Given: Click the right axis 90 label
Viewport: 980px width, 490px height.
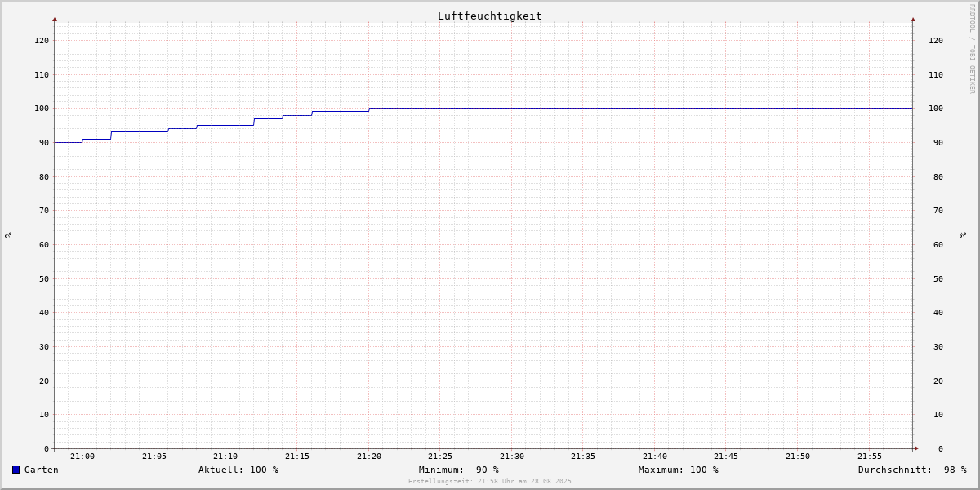Looking at the screenshot, I should point(938,142).
